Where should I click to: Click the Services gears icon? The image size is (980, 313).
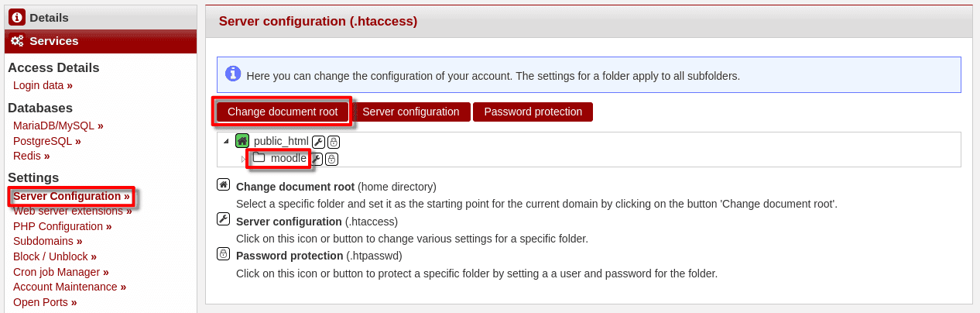point(17,41)
